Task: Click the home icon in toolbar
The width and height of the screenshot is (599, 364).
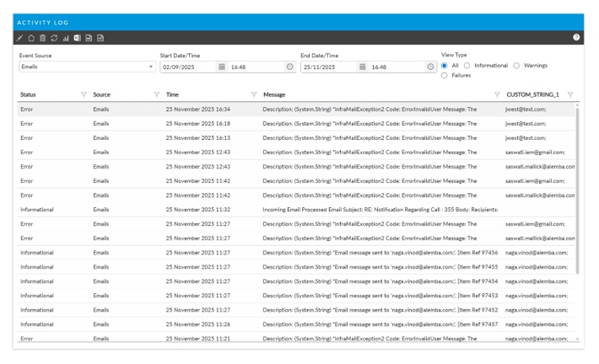Action: click(32, 39)
